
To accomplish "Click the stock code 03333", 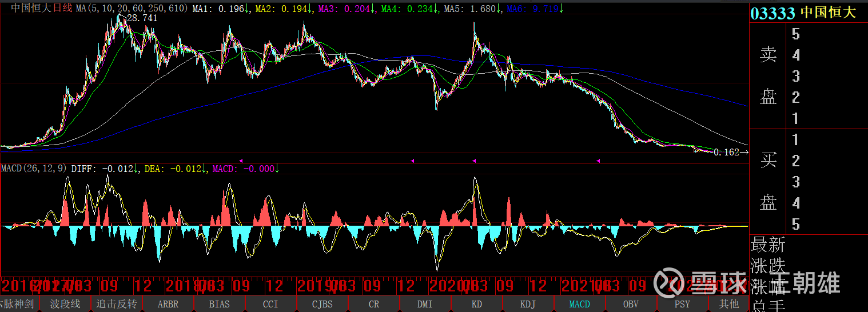I will 773,13.
